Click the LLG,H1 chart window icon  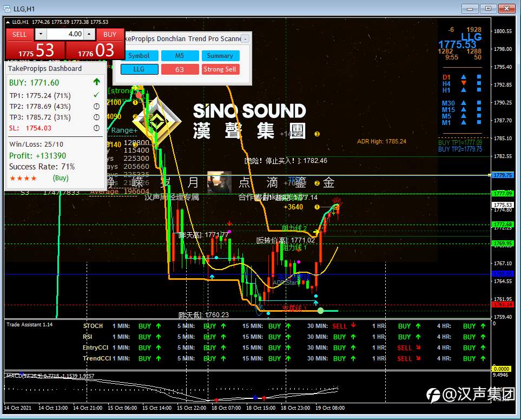point(7,9)
